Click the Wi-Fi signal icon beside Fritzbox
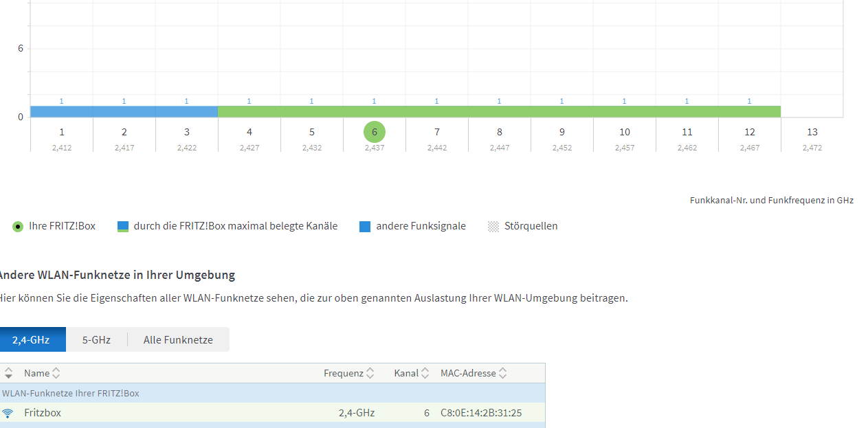 click(x=8, y=413)
